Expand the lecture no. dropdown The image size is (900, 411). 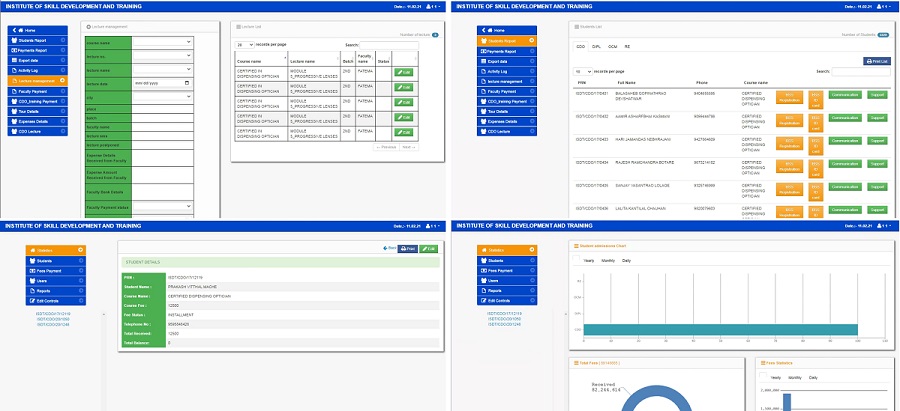coord(163,56)
